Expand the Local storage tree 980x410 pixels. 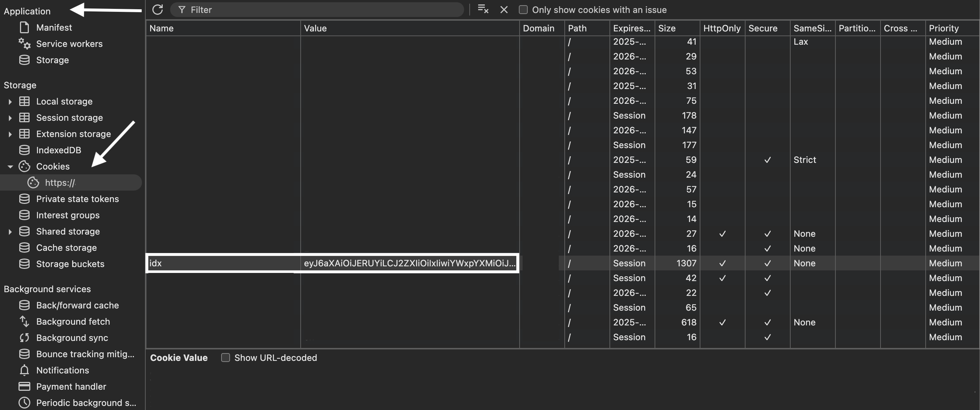tap(10, 102)
